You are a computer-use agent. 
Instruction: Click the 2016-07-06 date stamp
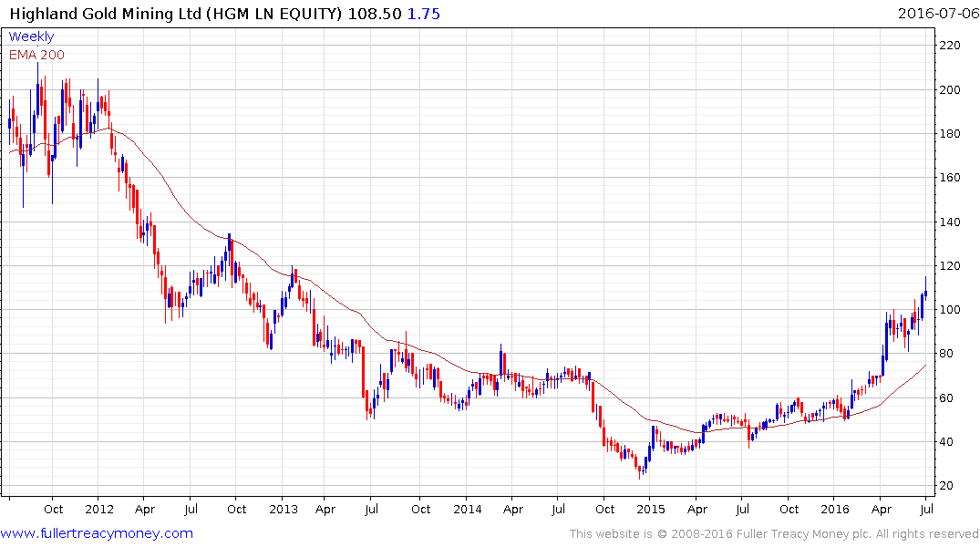tap(938, 13)
